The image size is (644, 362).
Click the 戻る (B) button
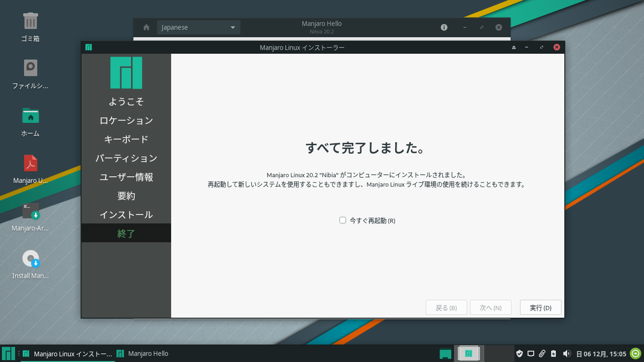click(x=446, y=307)
